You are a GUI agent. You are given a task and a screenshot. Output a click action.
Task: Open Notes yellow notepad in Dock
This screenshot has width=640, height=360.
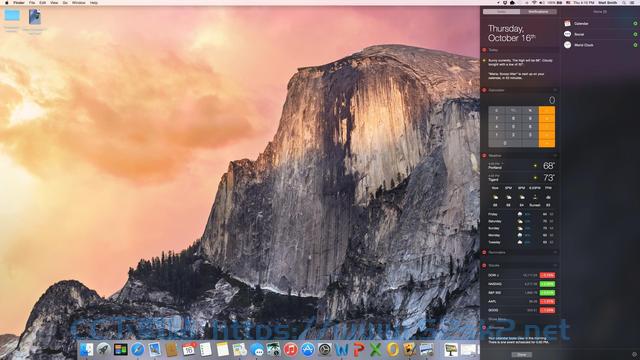tap(222, 349)
